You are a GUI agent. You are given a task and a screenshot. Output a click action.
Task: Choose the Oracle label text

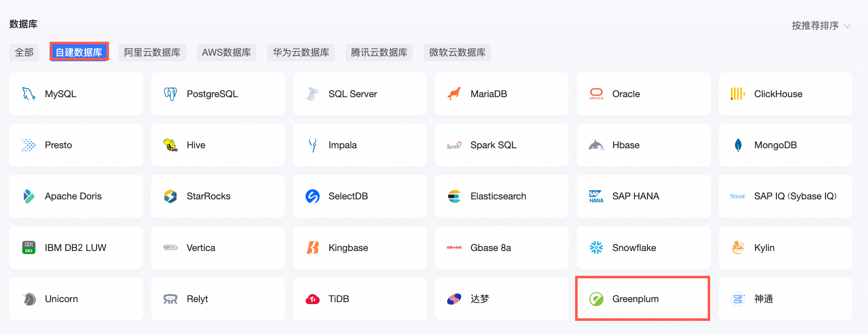[x=626, y=94]
